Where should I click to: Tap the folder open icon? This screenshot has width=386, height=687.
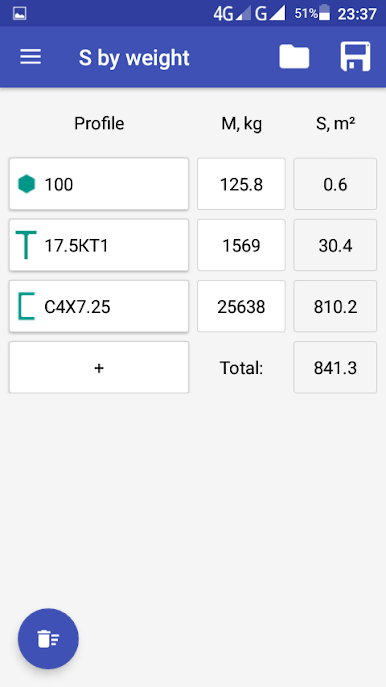294,57
